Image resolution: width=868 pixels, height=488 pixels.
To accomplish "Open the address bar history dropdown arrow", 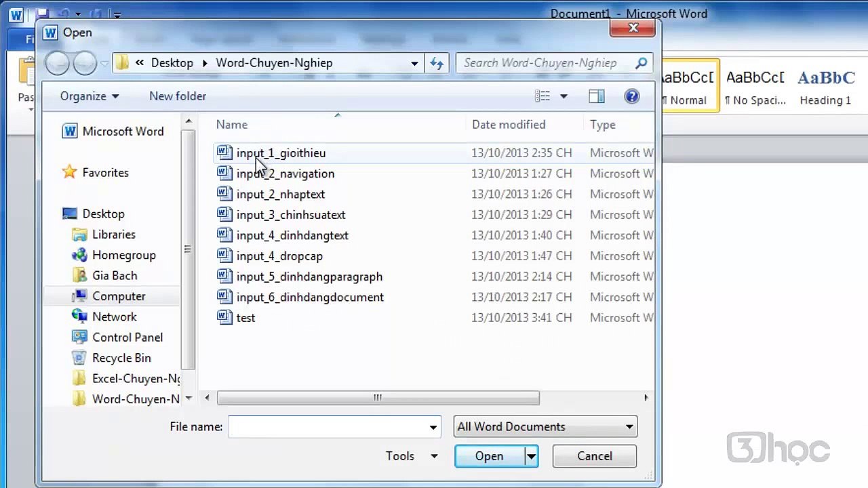I will coord(414,63).
